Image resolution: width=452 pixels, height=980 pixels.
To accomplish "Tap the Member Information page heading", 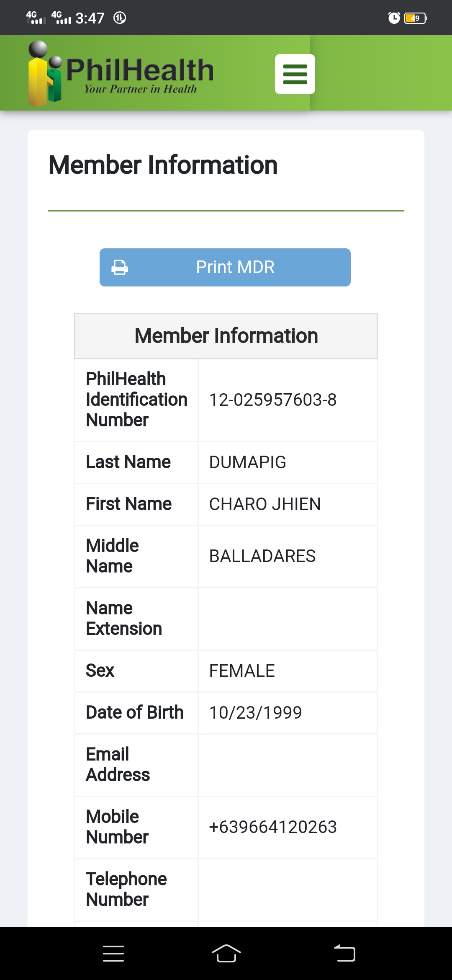I will click(163, 165).
